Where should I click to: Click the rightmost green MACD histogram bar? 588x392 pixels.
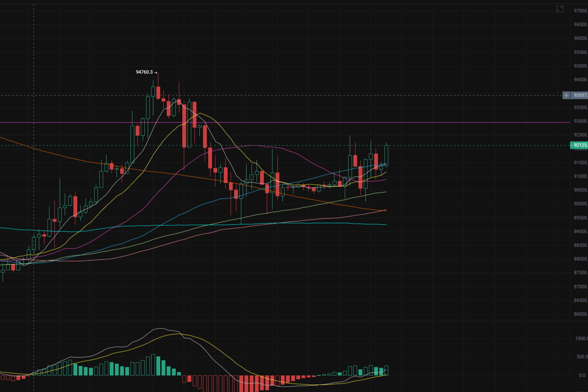386,370
